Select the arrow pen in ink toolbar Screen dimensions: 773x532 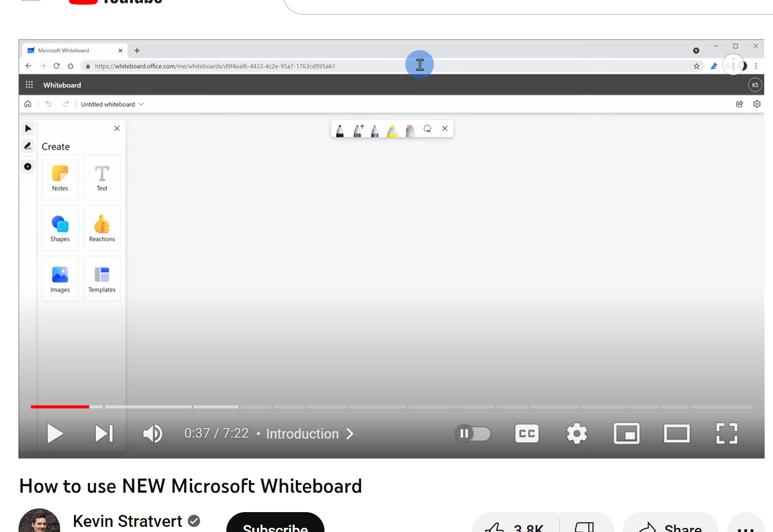[x=358, y=130]
